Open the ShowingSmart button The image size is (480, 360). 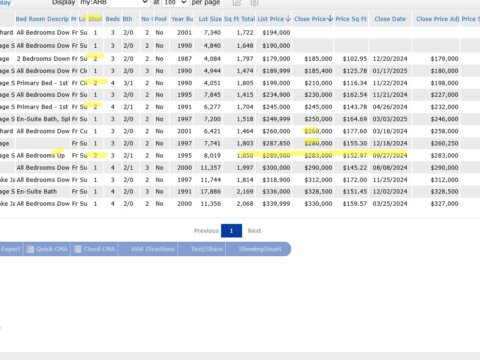(x=260, y=249)
